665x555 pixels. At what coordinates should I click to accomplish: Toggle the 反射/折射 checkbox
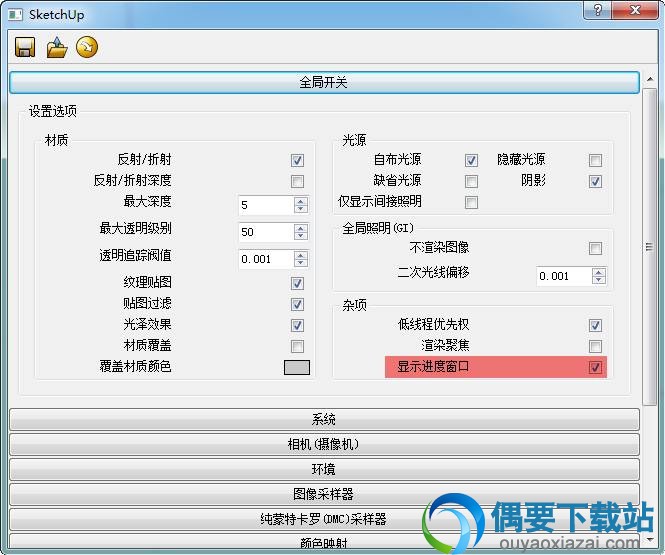[x=297, y=160]
